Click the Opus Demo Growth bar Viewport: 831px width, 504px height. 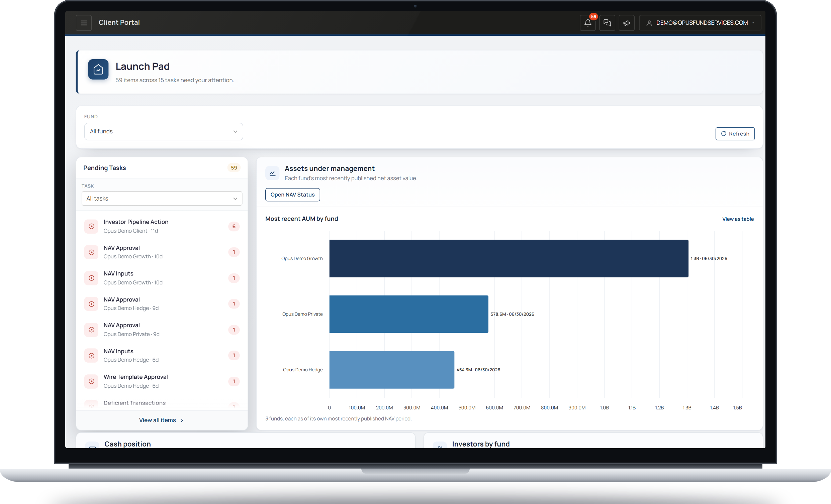[509, 258]
